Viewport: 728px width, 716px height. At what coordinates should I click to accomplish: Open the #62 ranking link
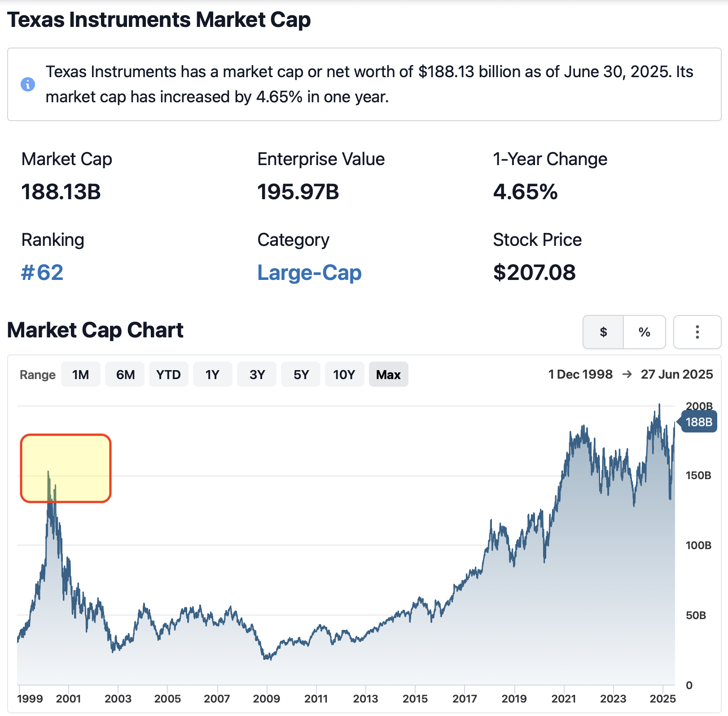point(43,272)
